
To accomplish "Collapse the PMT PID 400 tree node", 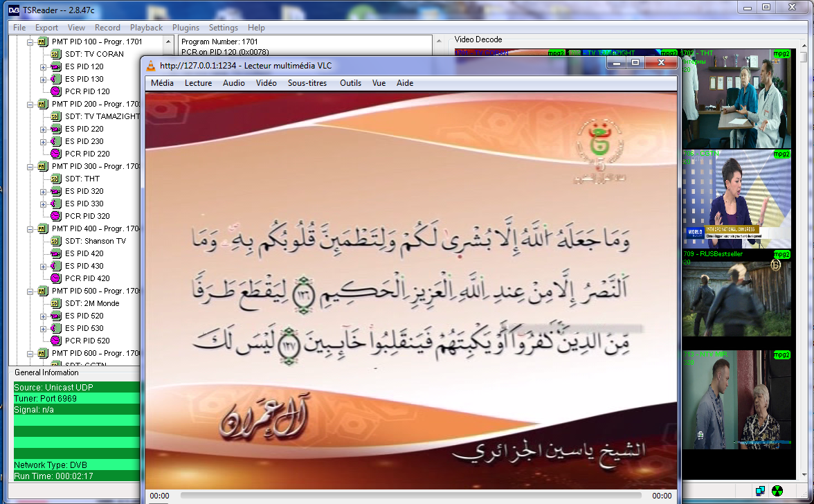I will (30, 228).
